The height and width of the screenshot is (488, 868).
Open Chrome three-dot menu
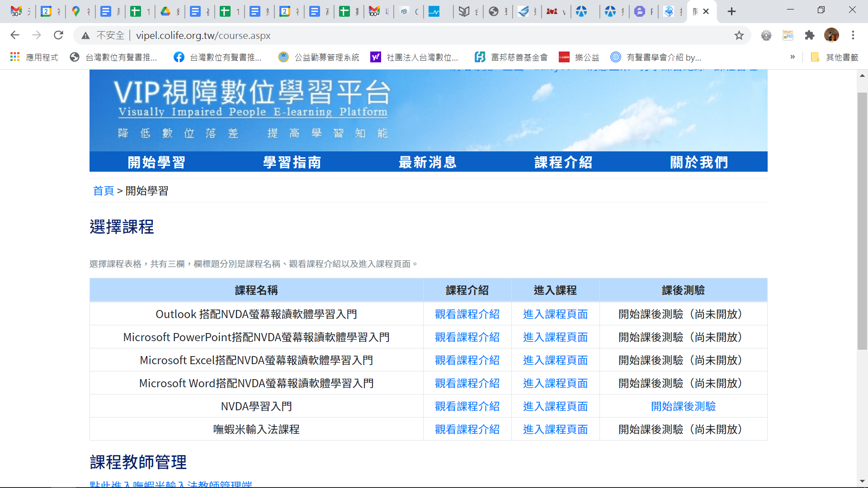tap(853, 35)
